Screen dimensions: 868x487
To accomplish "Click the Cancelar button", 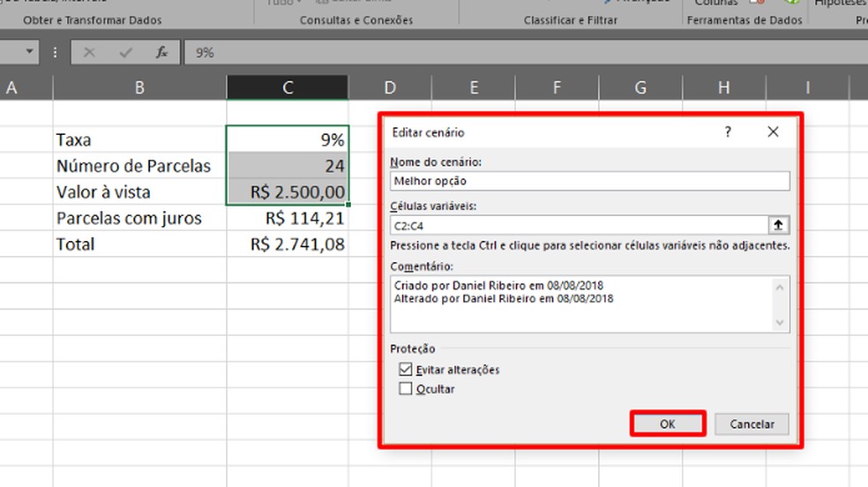I will (x=752, y=423).
